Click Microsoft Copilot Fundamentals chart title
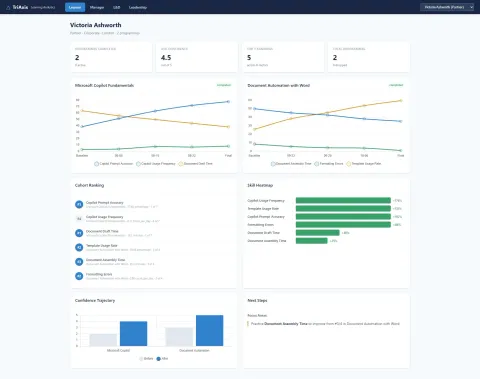 tap(104, 86)
